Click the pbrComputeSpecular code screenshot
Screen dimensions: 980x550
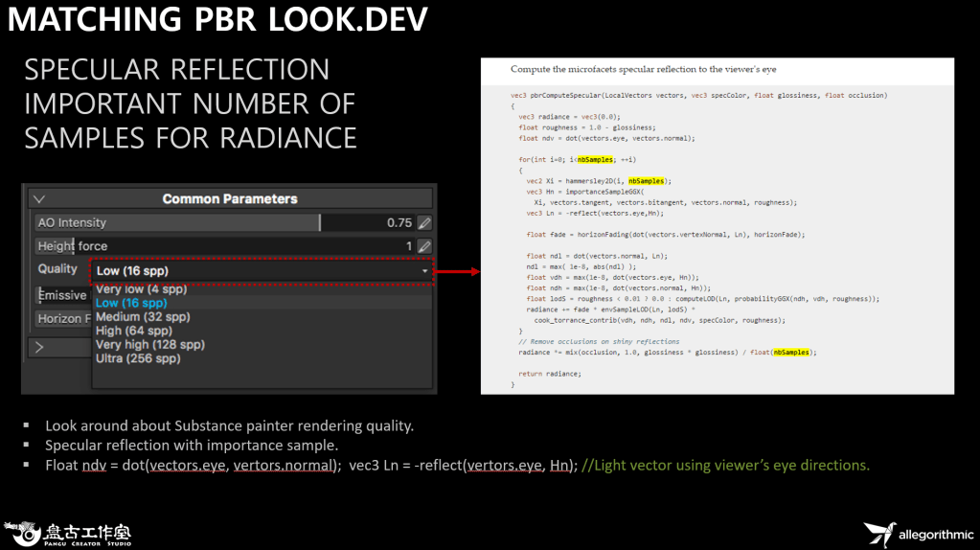click(x=717, y=225)
